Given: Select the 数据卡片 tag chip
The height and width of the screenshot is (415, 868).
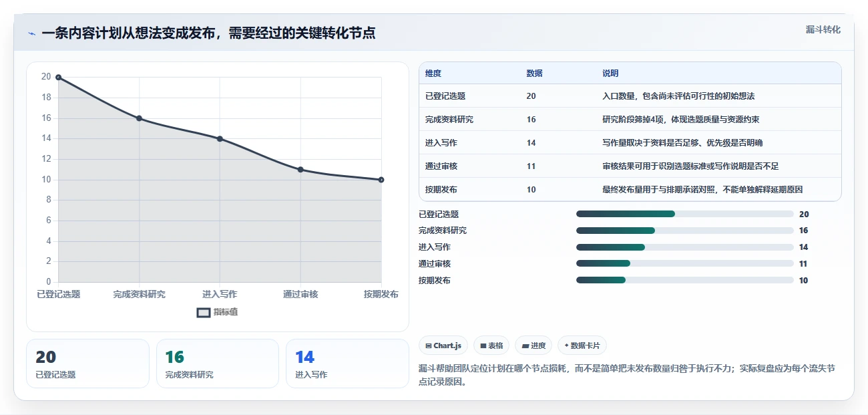Looking at the screenshot, I should pyautogui.click(x=582, y=345).
